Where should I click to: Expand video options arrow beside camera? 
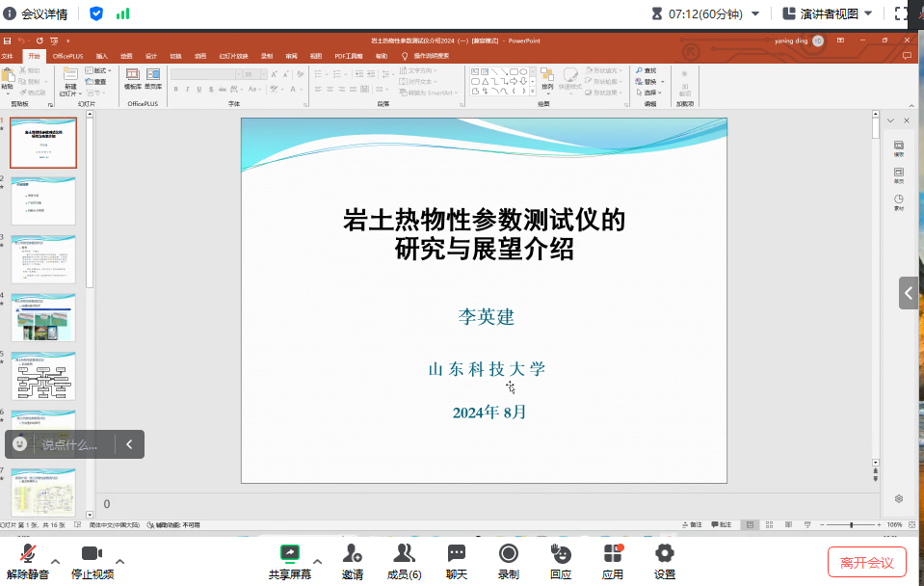pyautogui.click(x=119, y=561)
